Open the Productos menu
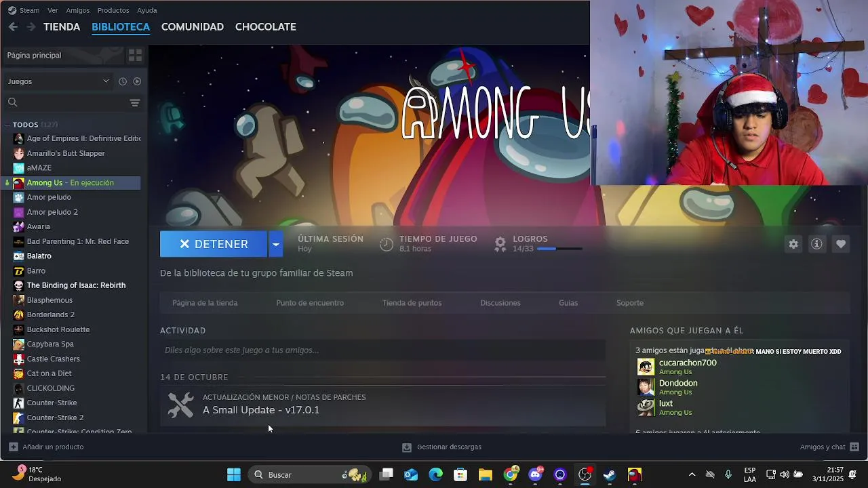 [x=113, y=10]
